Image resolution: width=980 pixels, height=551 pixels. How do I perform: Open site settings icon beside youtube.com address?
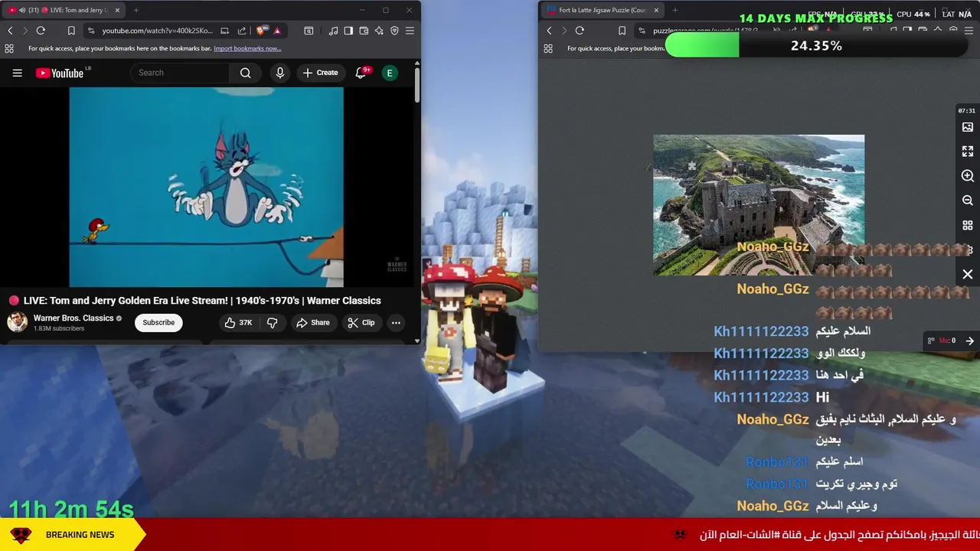coord(91,31)
